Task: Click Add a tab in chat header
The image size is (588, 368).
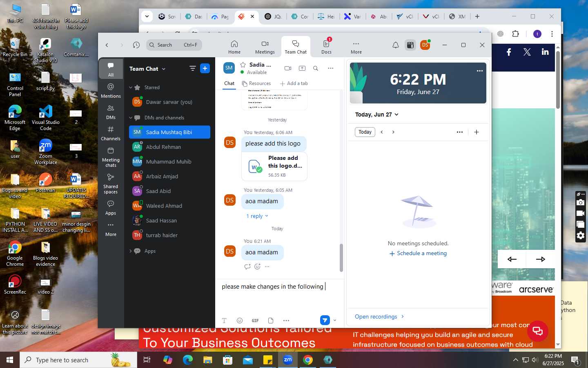Action: [x=294, y=83]
